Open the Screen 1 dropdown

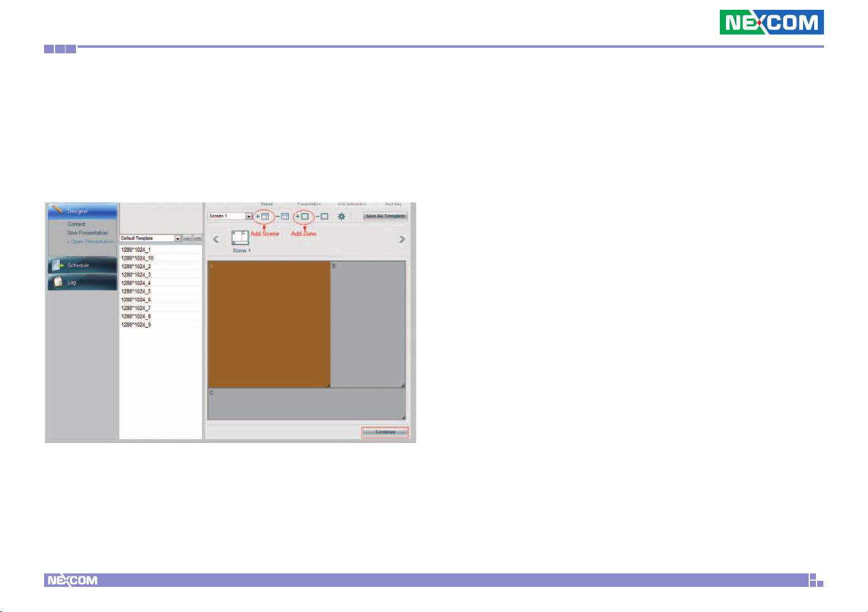click(x=230, y=216)
